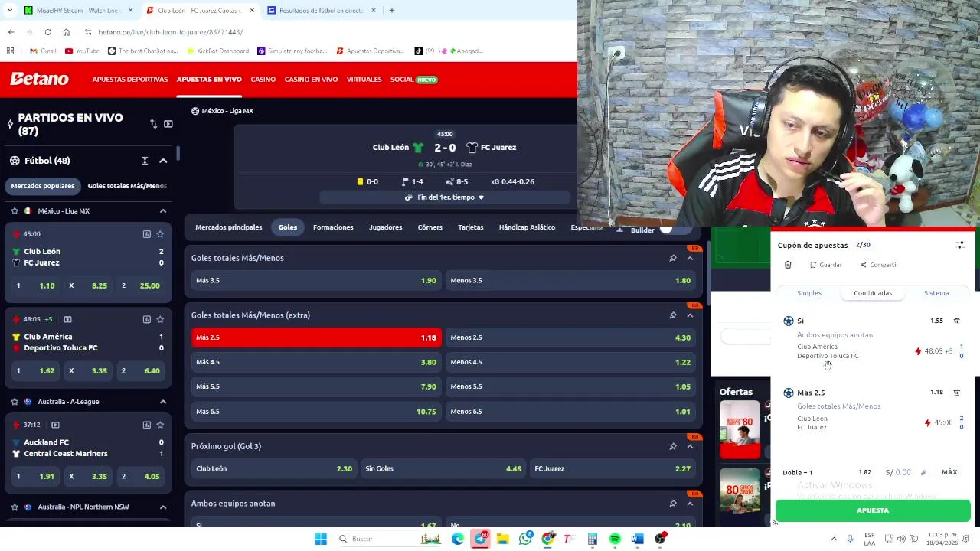The image size is (980, 551).
Task: Open Spotify from the taskbar
Action: [615, 539]
